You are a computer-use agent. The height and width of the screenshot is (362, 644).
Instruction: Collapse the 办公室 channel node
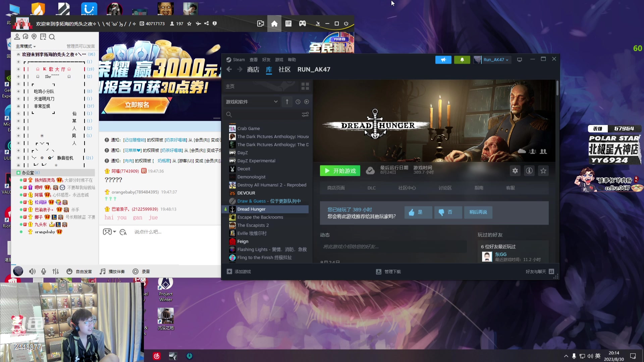pos(18,173)
